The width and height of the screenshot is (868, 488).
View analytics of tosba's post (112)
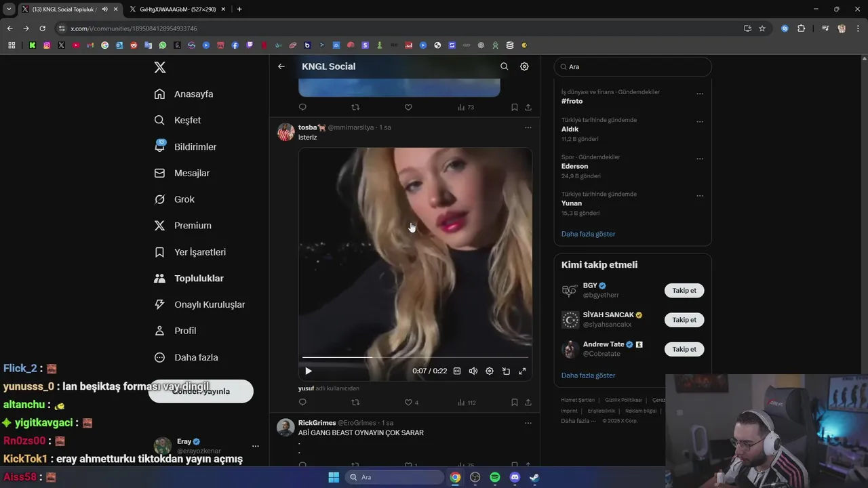click(x=467, y=403)
